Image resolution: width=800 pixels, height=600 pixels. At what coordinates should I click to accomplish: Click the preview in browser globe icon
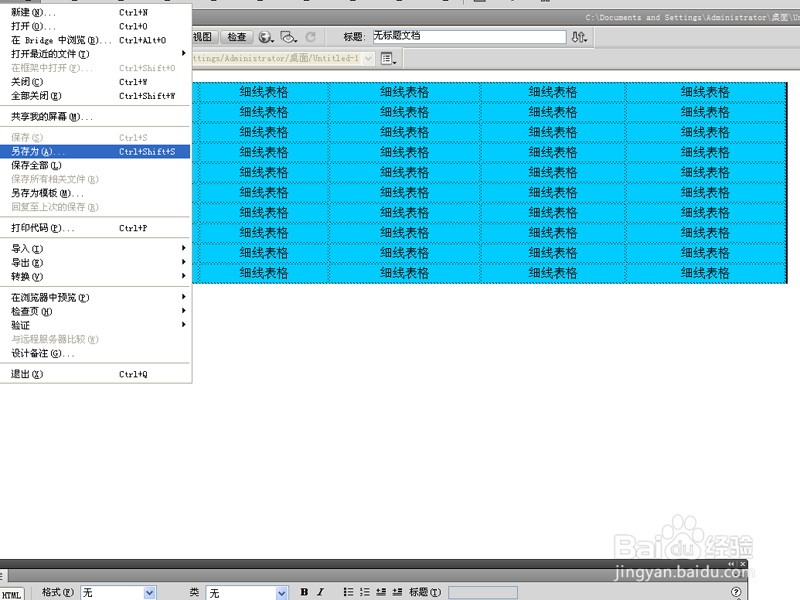coord(265,37)
